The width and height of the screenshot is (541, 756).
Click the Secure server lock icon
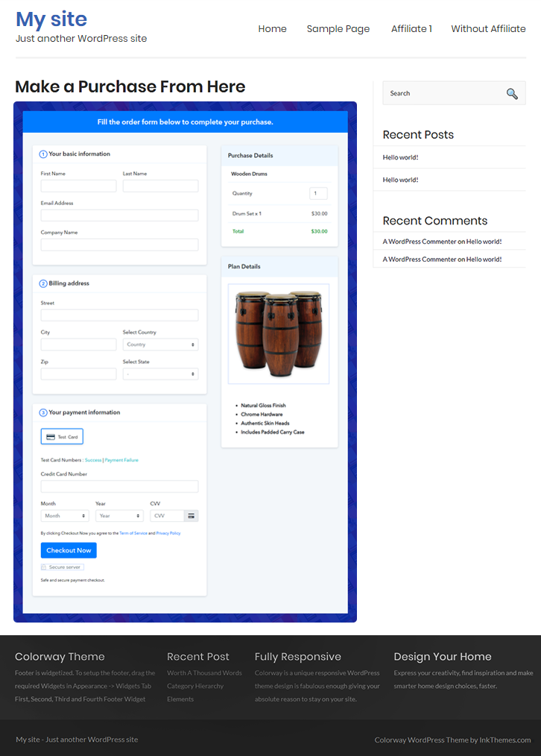(x=44, y=567)
